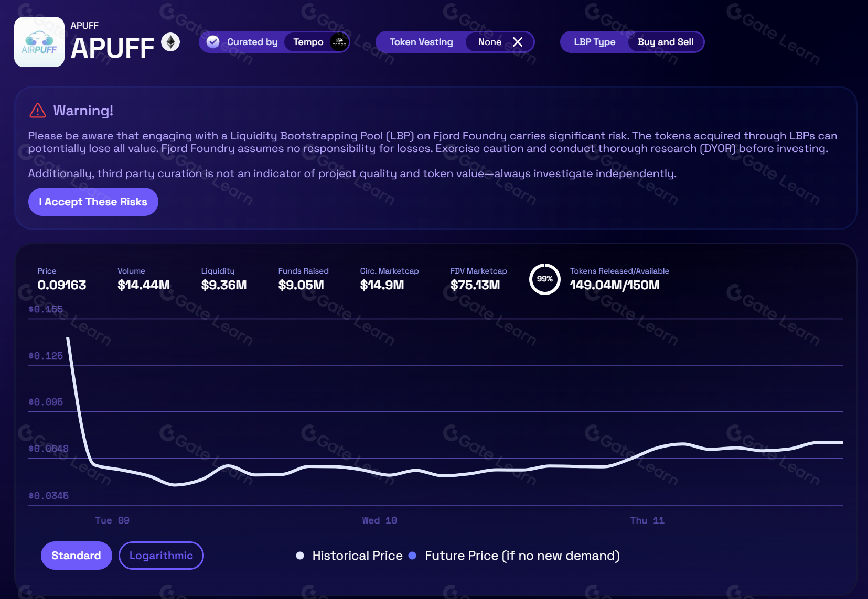Click the $0.155 price axis label
Screen dimensions: 868x599
(x=46, y=309)
